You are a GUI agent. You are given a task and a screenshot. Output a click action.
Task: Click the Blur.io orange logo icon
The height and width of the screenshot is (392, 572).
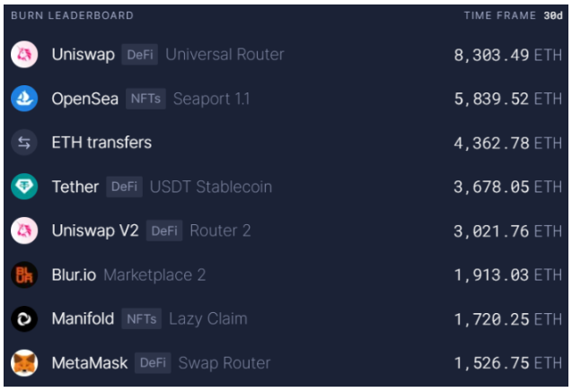tap(24, 274)
